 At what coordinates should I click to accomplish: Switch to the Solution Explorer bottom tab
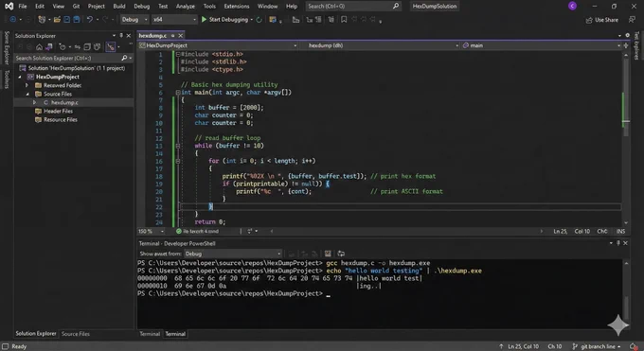click(36, 334)
